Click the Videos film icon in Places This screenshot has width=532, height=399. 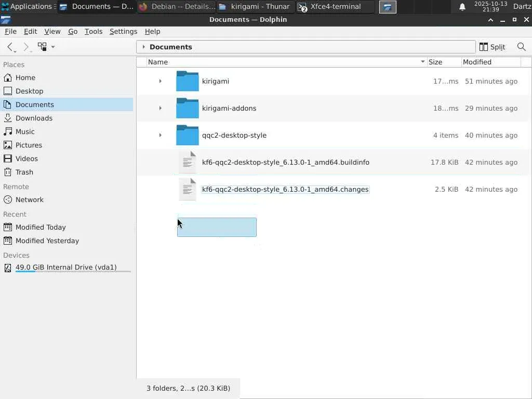pyautogui.click(x=8, y=159)
